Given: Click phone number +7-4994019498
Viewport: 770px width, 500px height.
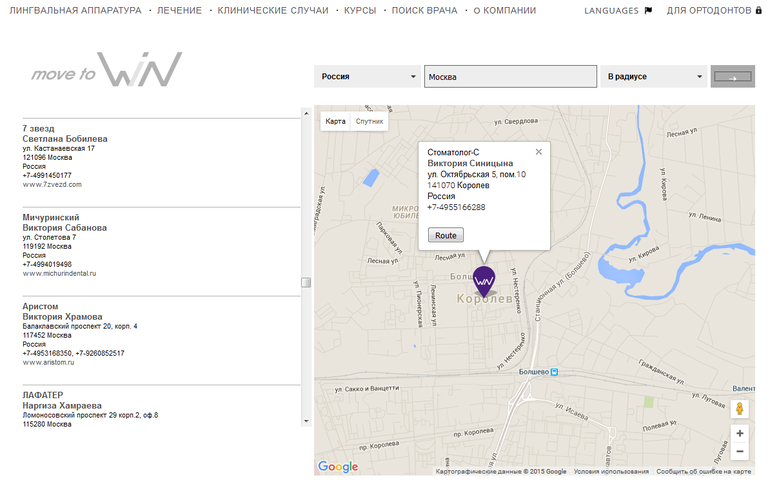Looking at the screenshot, I should (x=47, y=264).
